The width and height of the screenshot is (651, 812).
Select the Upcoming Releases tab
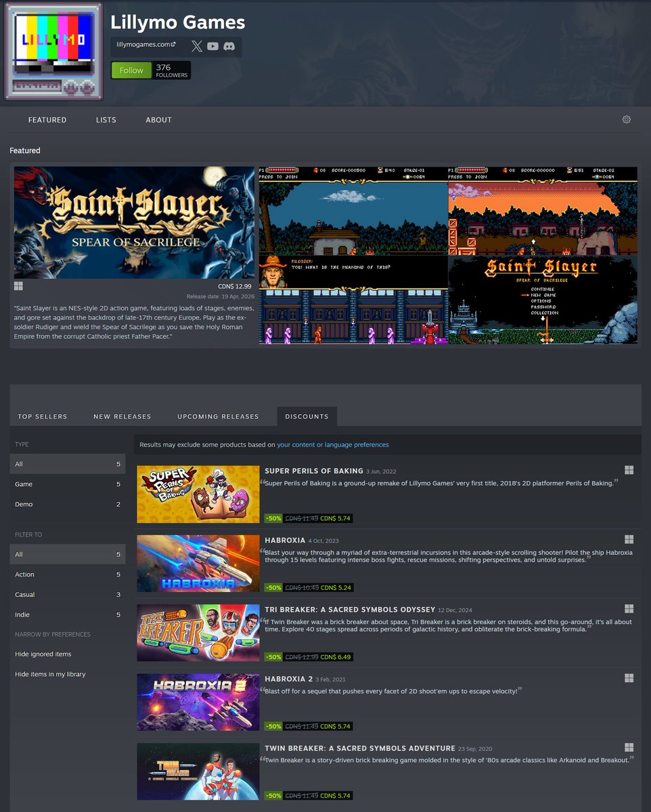point(218,416)
